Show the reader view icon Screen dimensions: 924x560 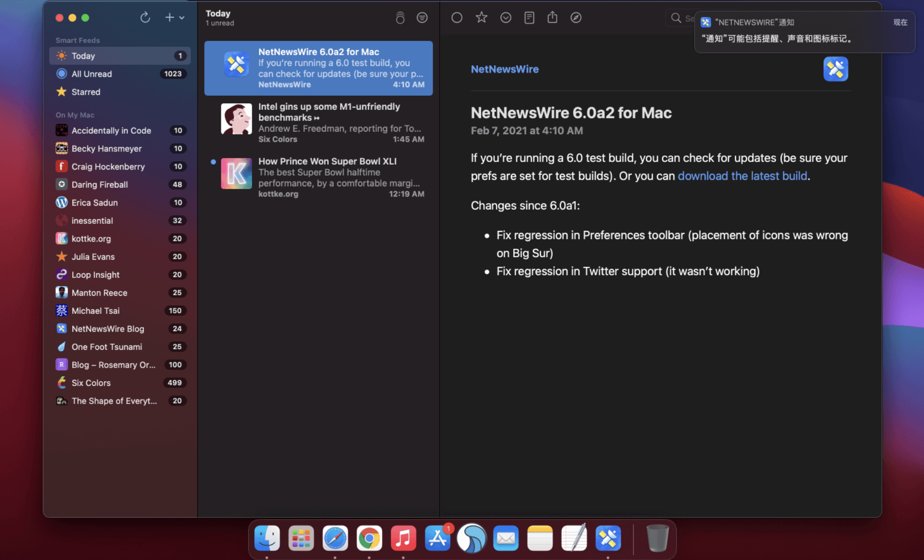529,18
